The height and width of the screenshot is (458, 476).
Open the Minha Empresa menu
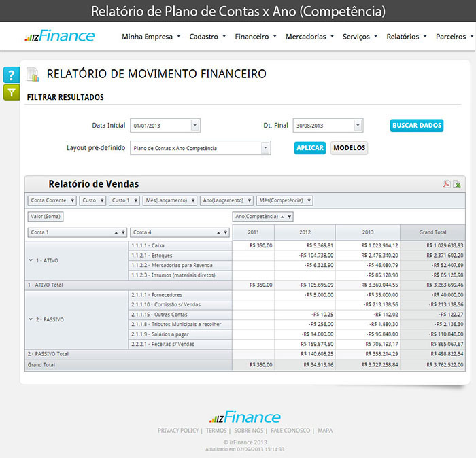point(151,37)
